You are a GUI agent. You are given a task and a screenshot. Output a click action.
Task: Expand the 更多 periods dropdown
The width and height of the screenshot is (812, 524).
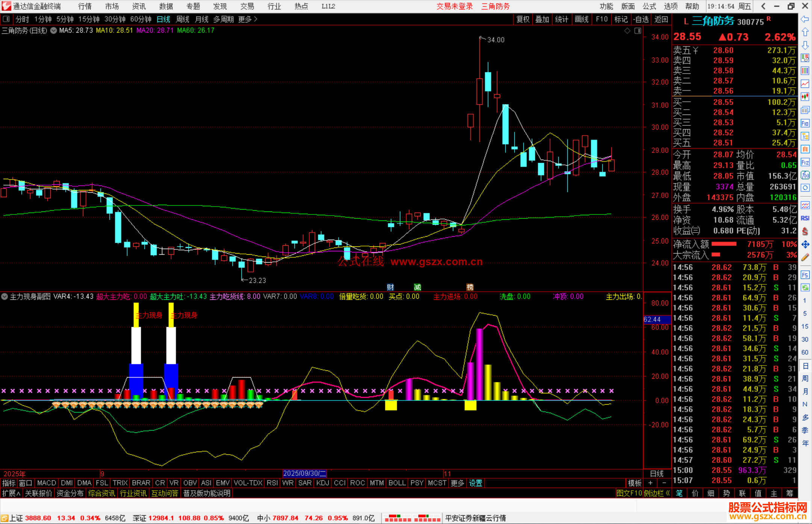(247, 19)
